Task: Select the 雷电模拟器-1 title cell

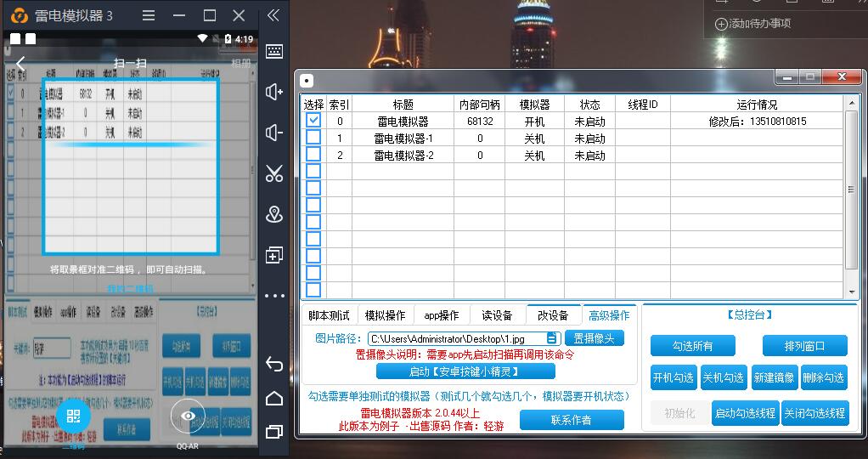Action: point(403,139)
